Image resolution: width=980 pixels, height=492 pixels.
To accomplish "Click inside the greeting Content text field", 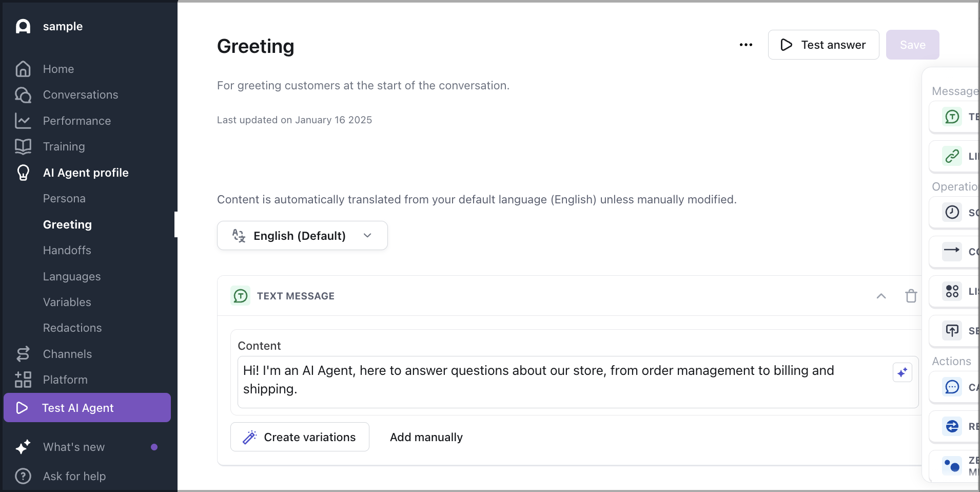I will point(513,380).
